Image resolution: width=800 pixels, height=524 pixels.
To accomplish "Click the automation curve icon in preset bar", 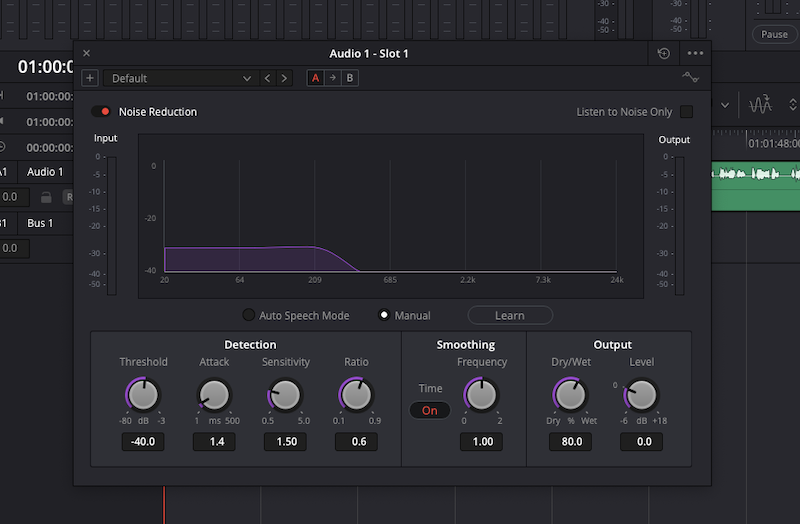I will pyautogui.click(x=690, y=78).
